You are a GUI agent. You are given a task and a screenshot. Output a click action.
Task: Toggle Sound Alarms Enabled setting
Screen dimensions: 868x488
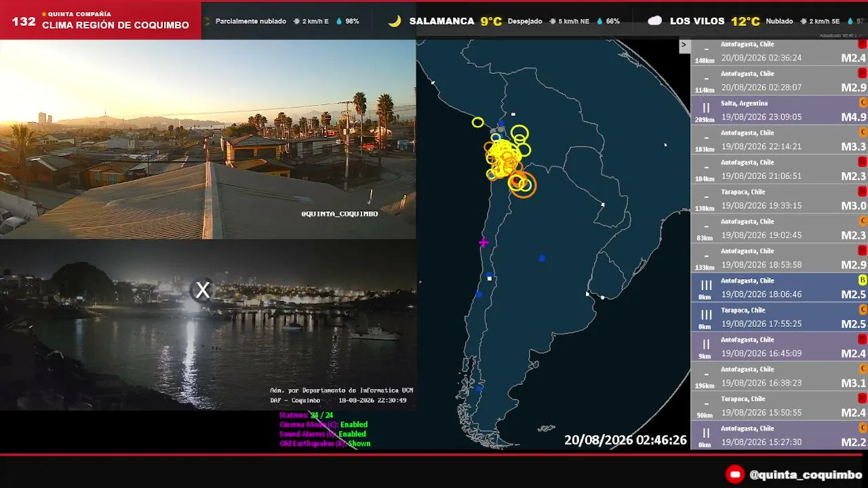323,434
